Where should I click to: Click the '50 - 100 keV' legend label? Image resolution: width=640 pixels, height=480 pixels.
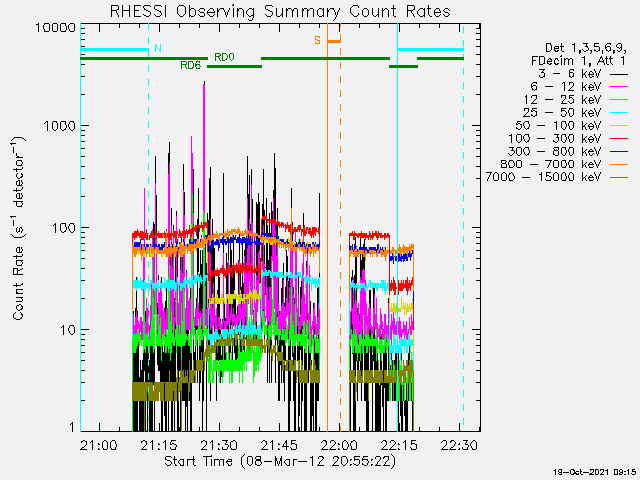(558, 125)
